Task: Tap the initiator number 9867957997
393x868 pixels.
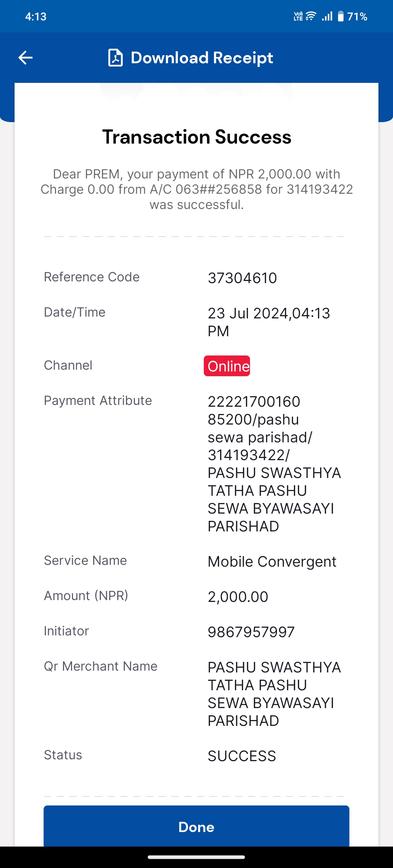Action: 251,632
